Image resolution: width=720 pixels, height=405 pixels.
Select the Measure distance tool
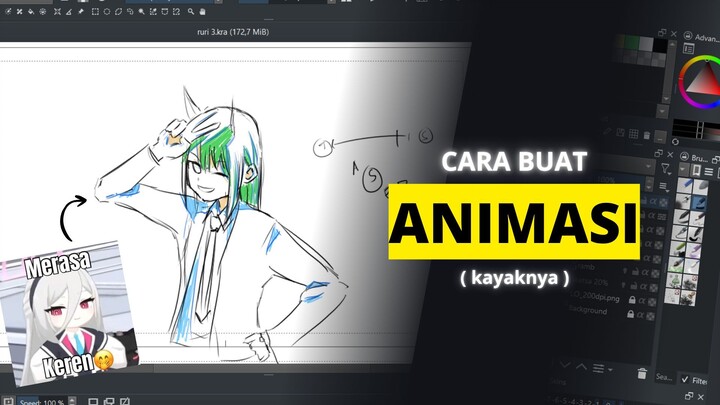coord(69,11)
